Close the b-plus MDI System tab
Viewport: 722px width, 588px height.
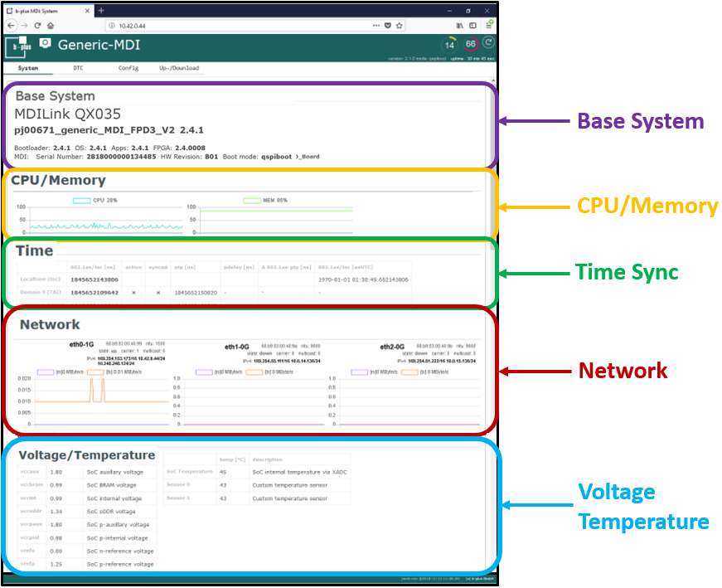[x=87, y=11]
